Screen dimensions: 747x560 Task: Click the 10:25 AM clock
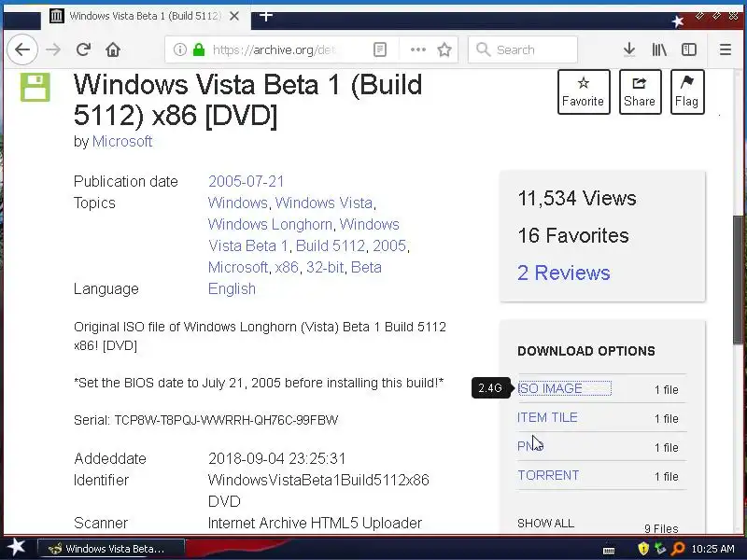point(712,549)
